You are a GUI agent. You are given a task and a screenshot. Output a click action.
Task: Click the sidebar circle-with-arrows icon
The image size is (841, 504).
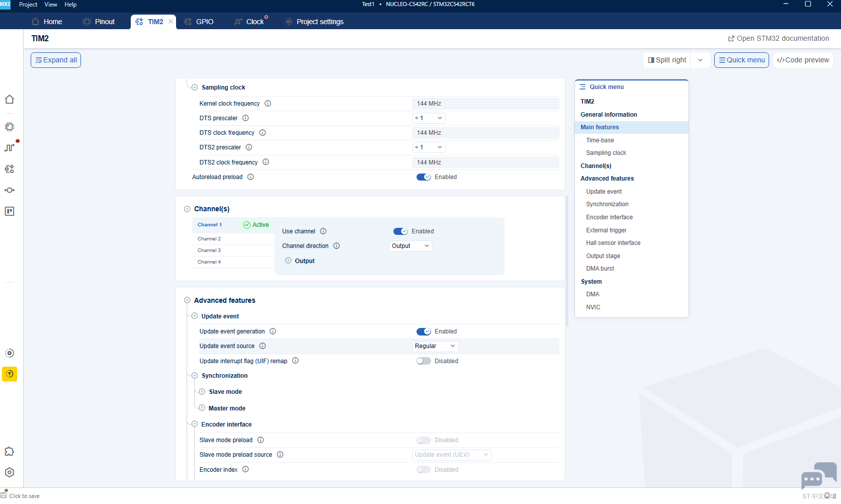10,190
